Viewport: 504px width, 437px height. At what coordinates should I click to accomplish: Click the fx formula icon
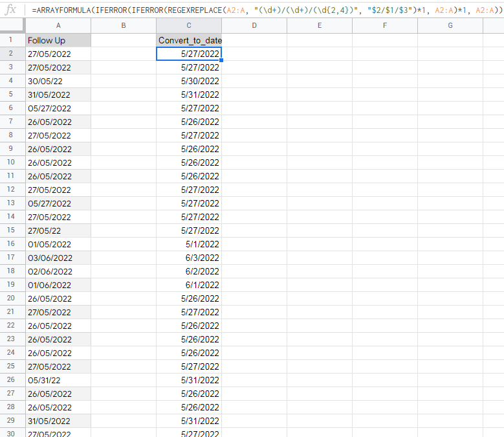click(x=10, y=10)
